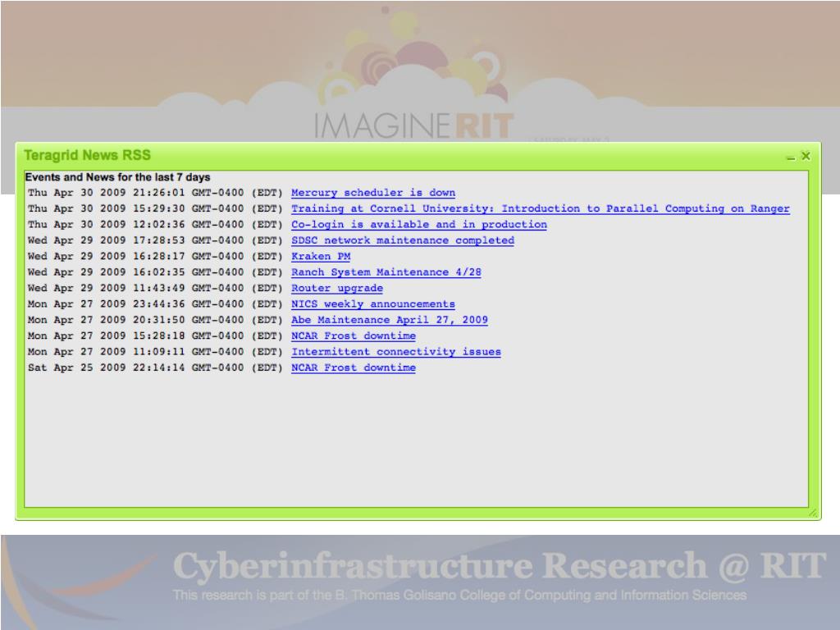Image resolution: width=840 pixels, height=630 pixels.
Task: Open the NICS weekly announcements link
Action: pos(373,304)
